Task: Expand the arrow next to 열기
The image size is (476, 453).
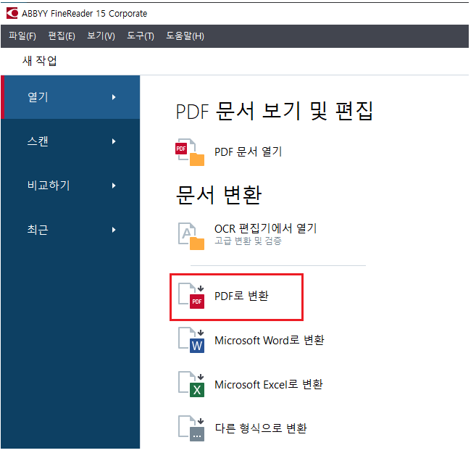Action: tap(114, 97)
